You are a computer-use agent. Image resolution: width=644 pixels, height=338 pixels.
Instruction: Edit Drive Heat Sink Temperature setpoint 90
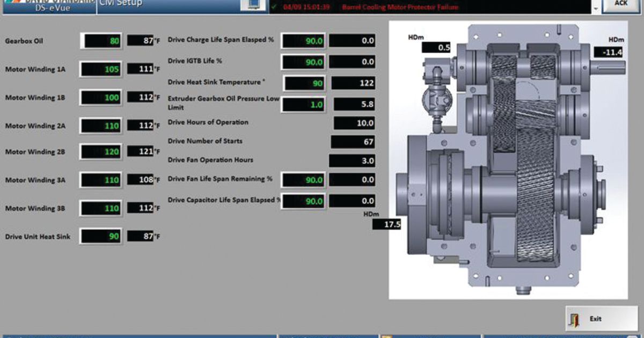tap(305, 84)
